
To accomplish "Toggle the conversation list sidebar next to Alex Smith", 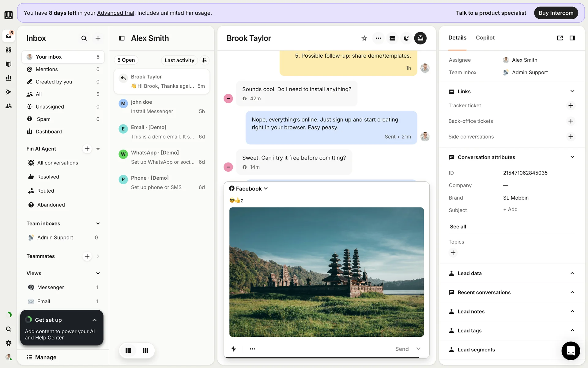I will point(122,38).
